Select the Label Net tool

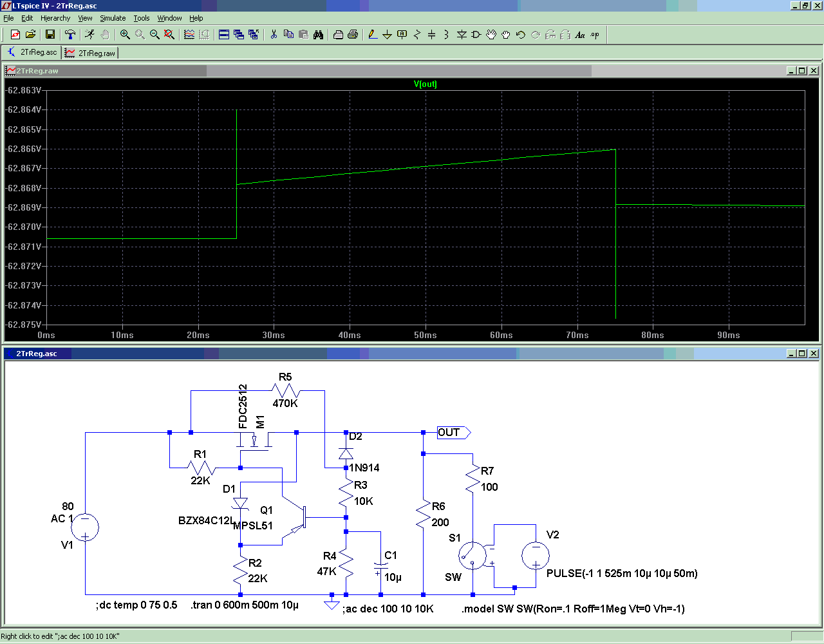click(402, 35)
